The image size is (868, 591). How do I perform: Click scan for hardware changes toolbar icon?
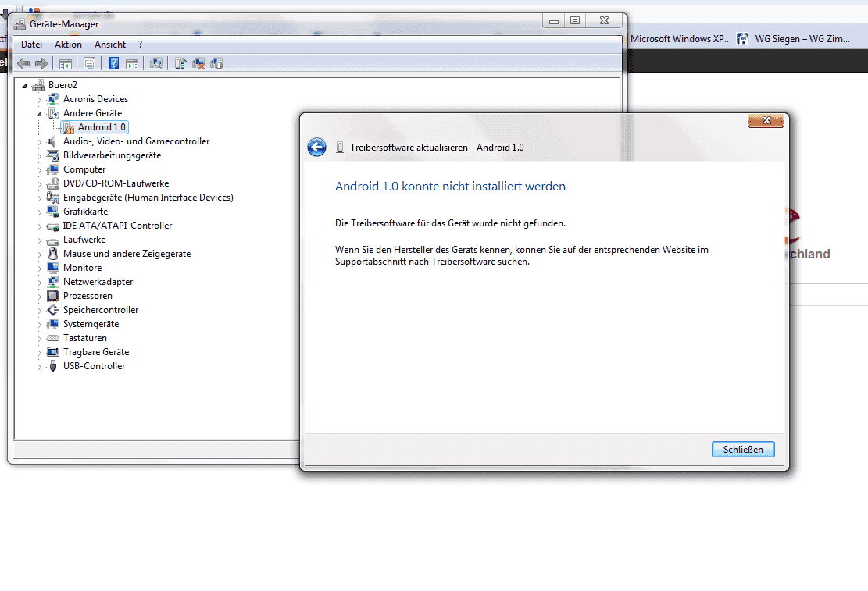(x=156, y=63)
